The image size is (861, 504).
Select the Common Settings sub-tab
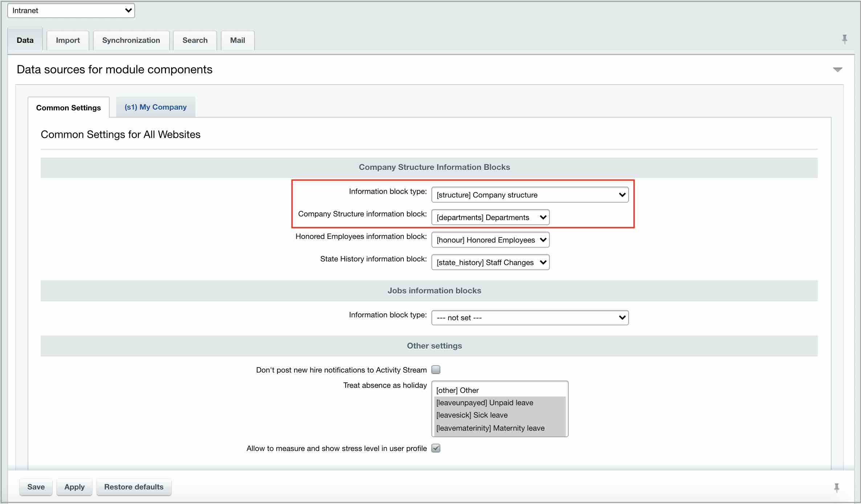(69, 108)
